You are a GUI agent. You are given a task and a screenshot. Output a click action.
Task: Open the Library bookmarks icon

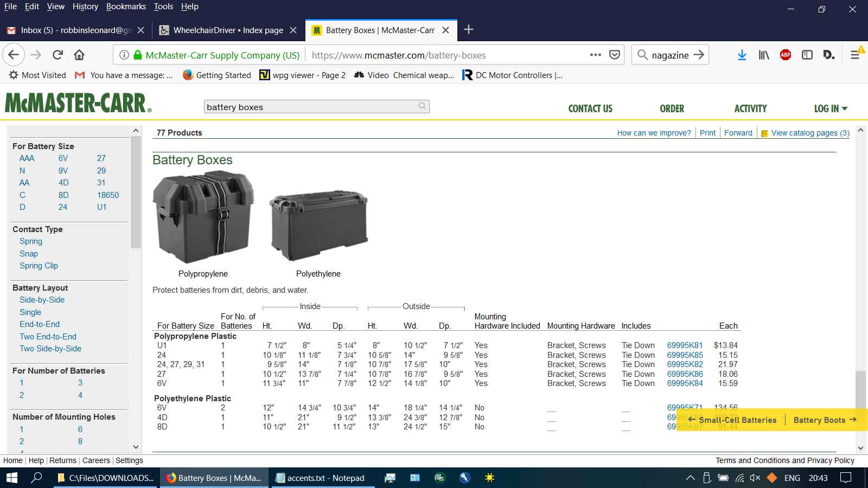coord(764,55)
